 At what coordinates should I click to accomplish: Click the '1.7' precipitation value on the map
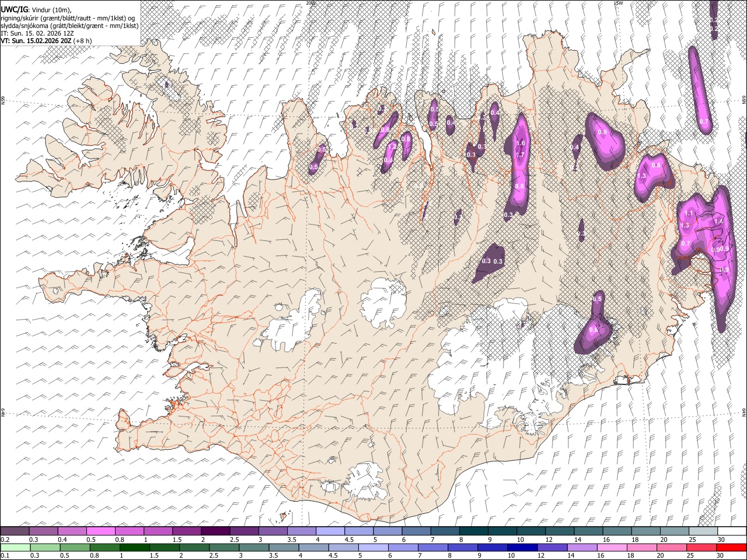click(x=521, y=155)
